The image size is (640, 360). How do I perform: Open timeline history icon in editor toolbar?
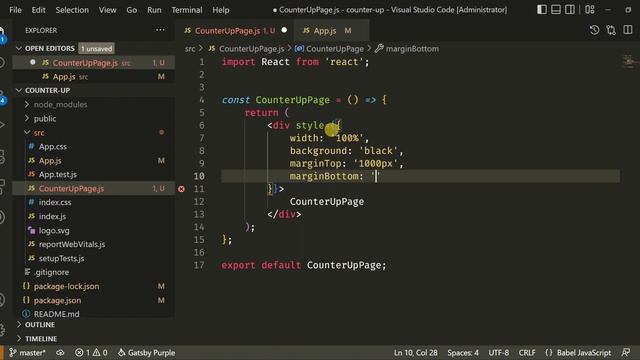point(594,30)
